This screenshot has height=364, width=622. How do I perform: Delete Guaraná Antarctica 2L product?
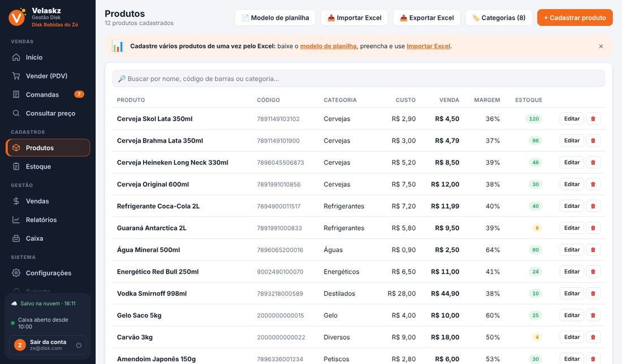[593, 228]
